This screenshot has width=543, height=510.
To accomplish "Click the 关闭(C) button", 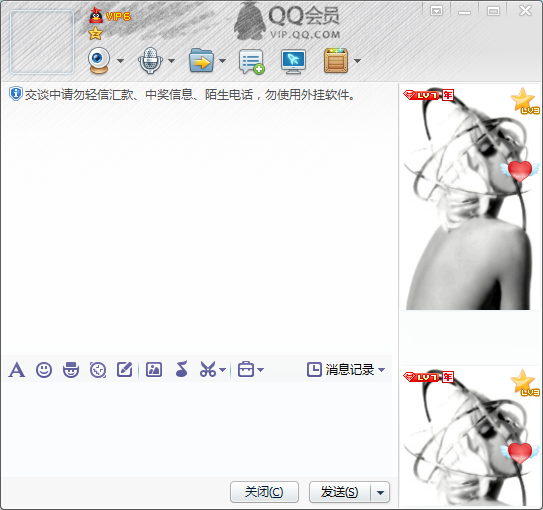I will 264,492.
